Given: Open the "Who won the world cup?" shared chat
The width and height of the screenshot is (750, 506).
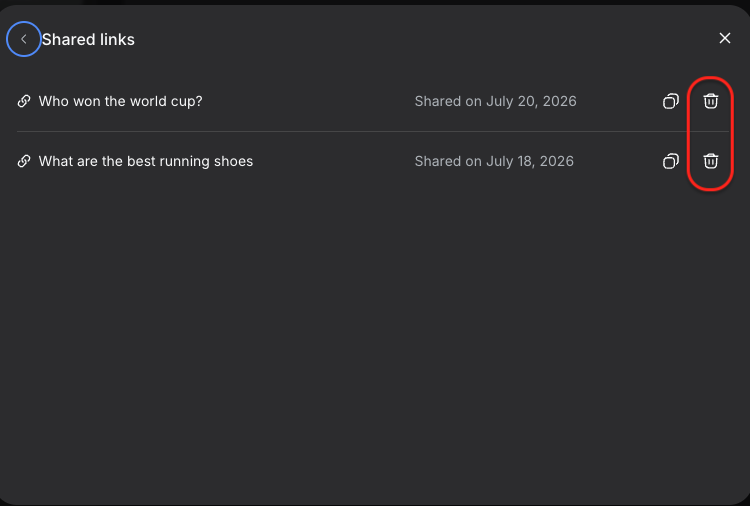Looking at the screenshot, I should tap(121, 101).
